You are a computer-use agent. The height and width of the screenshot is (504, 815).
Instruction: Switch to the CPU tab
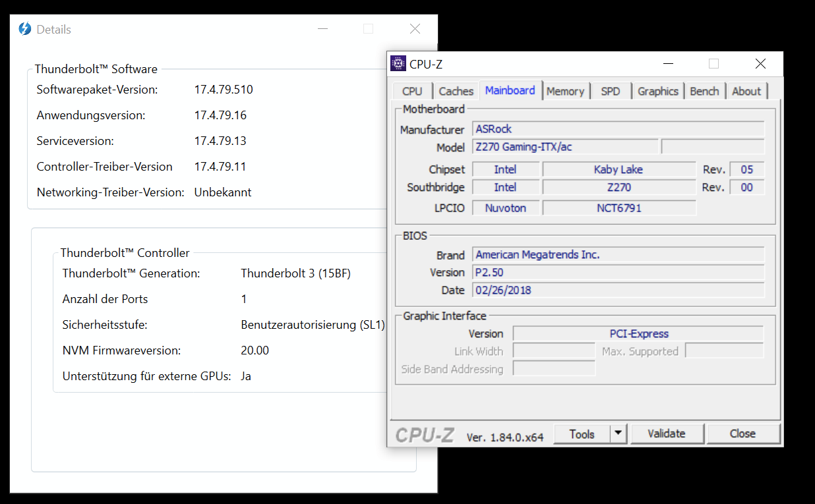[x=412, y=91]
